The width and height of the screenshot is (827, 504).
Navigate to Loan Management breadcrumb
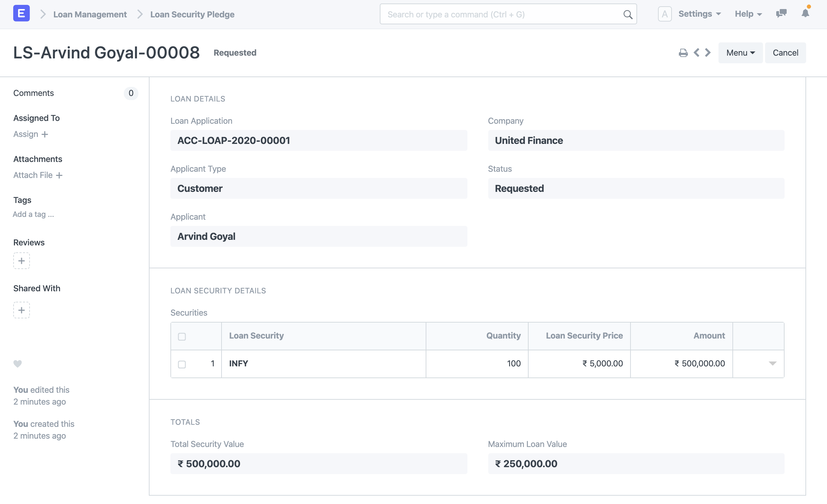pos(90,14)
